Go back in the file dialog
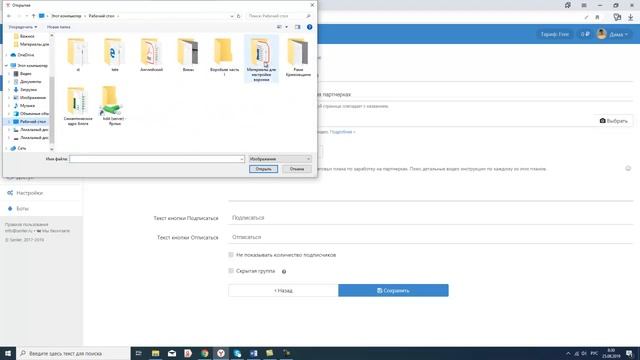 click(x=9, y=16)
